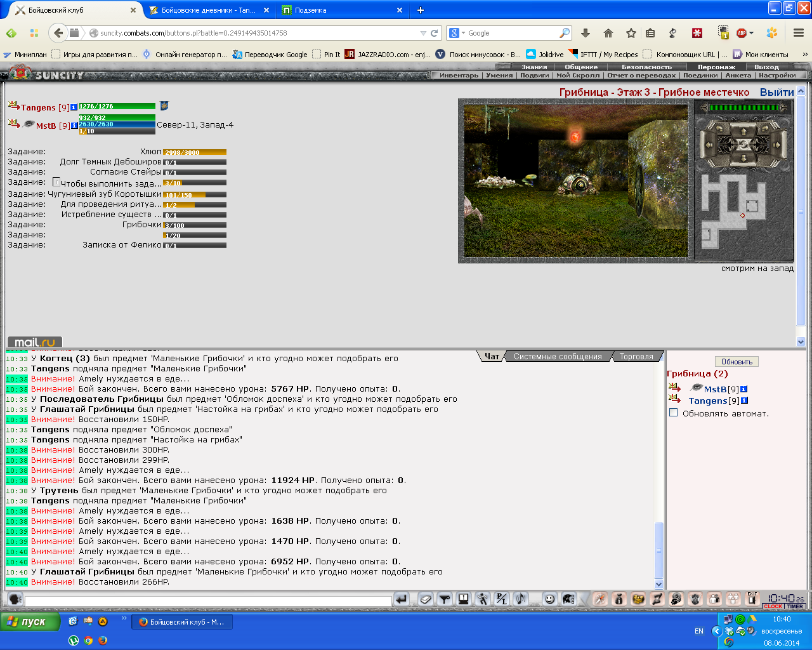Click Tangens HP bar 1276/1276
The width and height of the screenshot is (812, 650).
117,106
